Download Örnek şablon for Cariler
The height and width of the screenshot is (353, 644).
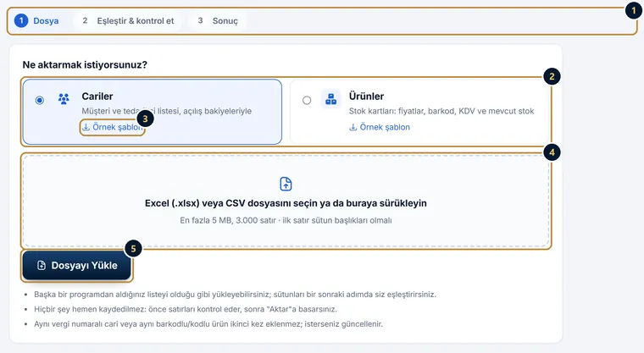tap(112, 127)
